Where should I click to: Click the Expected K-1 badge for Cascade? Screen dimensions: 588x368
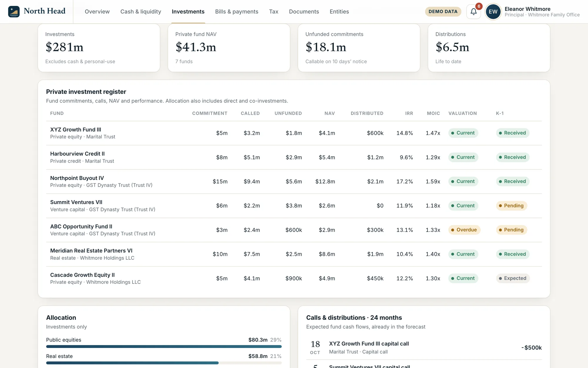tap(513, 278)
